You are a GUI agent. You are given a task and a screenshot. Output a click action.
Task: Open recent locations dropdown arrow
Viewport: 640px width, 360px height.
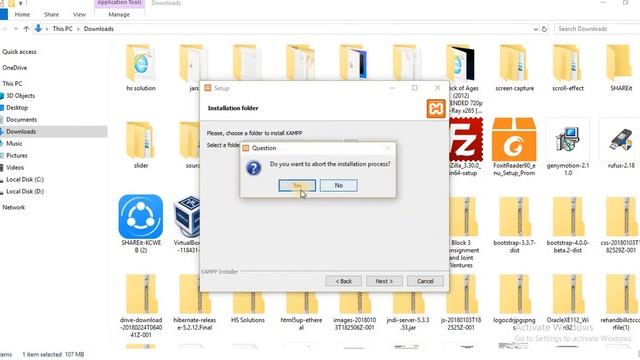coord(16,29)
